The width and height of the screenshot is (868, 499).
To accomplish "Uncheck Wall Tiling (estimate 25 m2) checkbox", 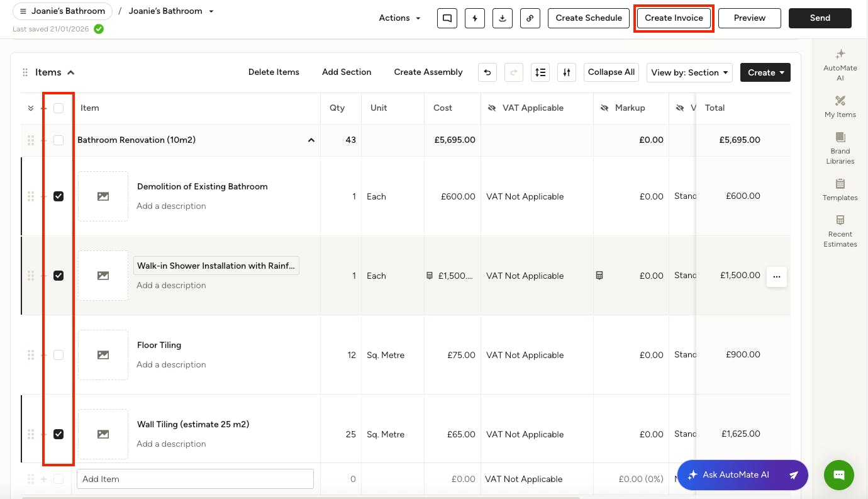I will pyautogui.click(x=58, y=434).
